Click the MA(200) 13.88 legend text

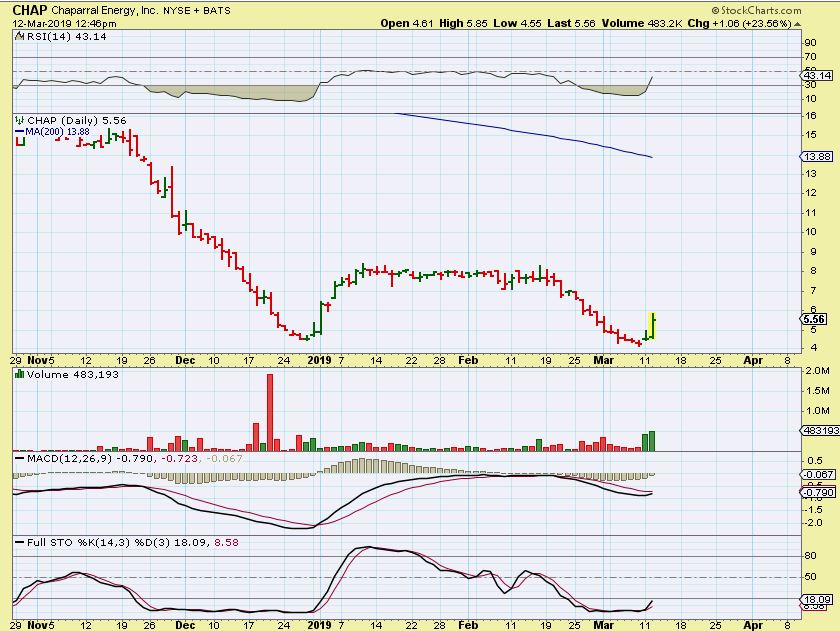[57, 132]
